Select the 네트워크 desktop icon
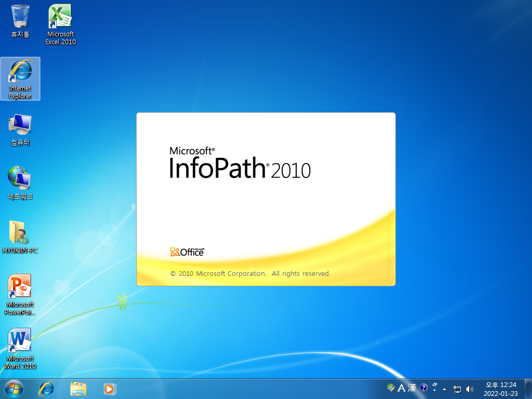 tap(20, 183)
